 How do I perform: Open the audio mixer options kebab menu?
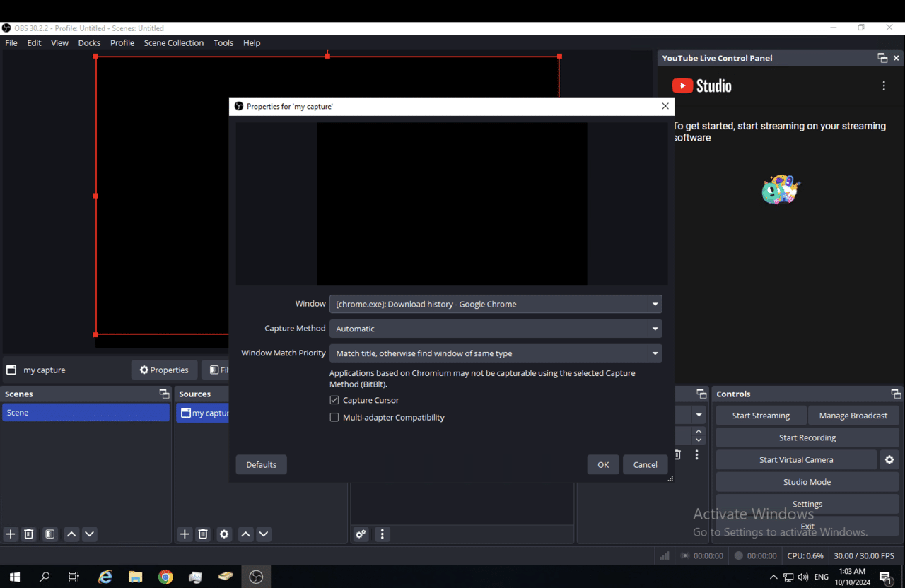[x=382, y=534]
